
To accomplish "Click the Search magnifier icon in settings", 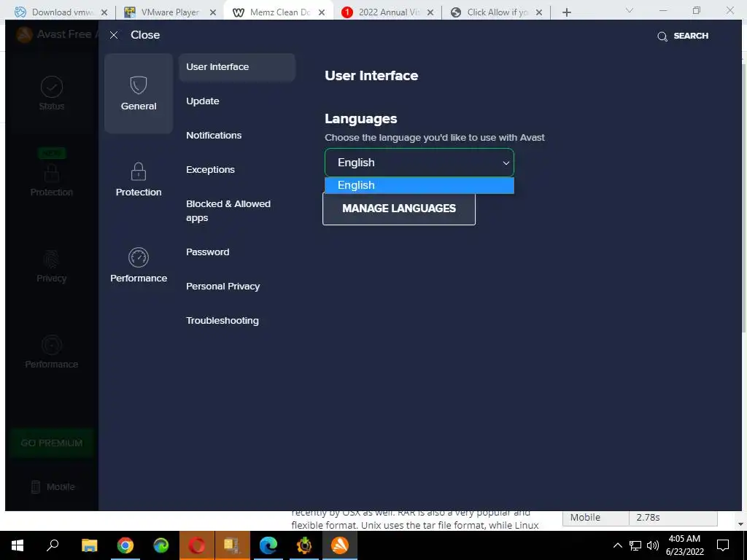I will (x=662, y=36).
